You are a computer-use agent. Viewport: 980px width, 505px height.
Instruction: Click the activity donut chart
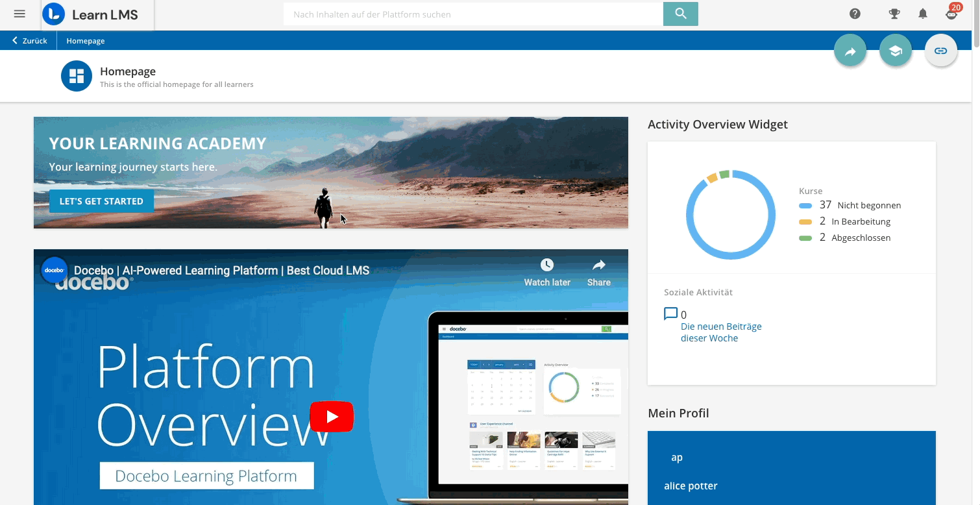(x=730, y=215)
